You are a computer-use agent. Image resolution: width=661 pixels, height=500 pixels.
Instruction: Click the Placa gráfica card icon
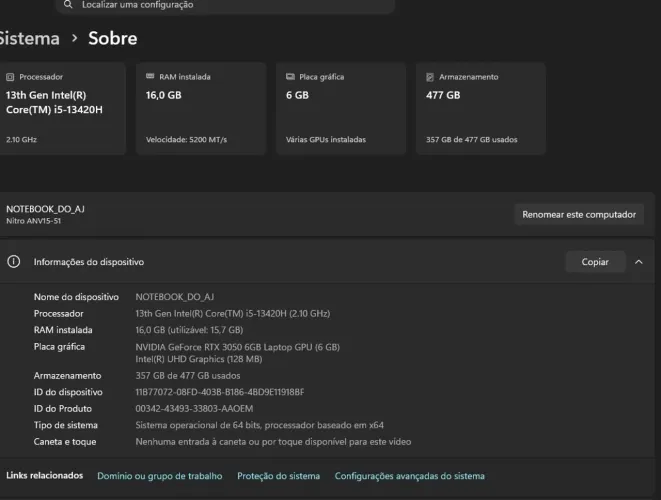click(290, 77)
